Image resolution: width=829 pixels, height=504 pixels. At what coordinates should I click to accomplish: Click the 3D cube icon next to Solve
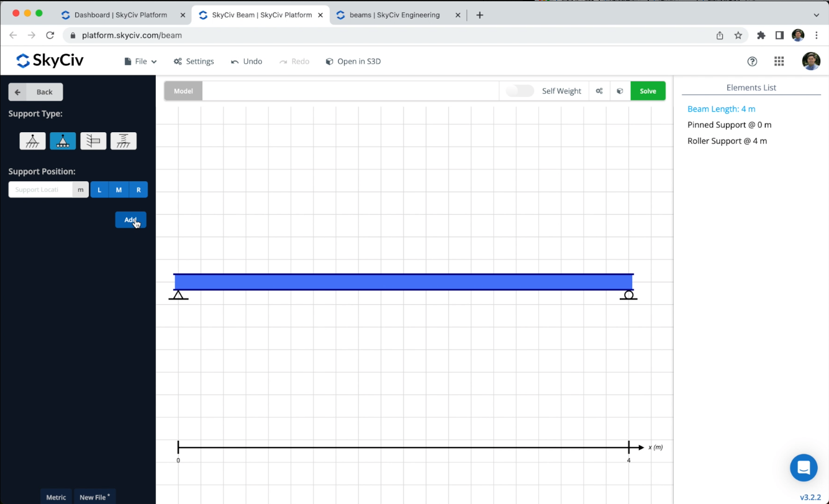pos(620,91)
